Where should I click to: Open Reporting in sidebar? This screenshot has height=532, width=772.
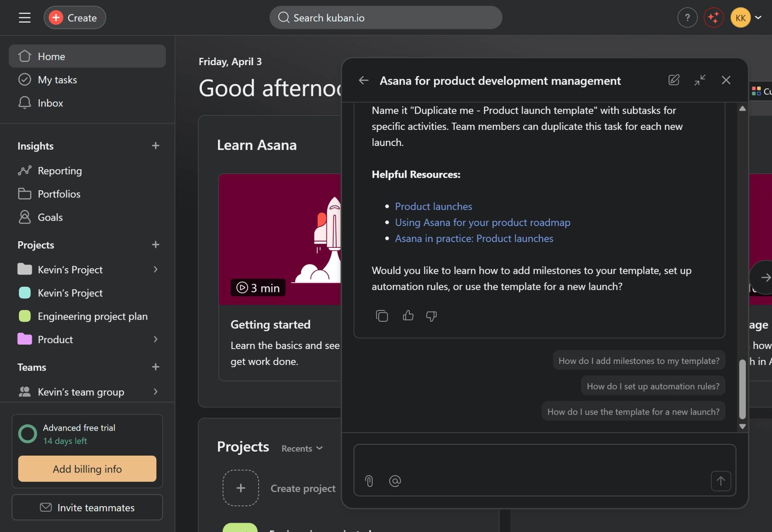click(87, 171)
